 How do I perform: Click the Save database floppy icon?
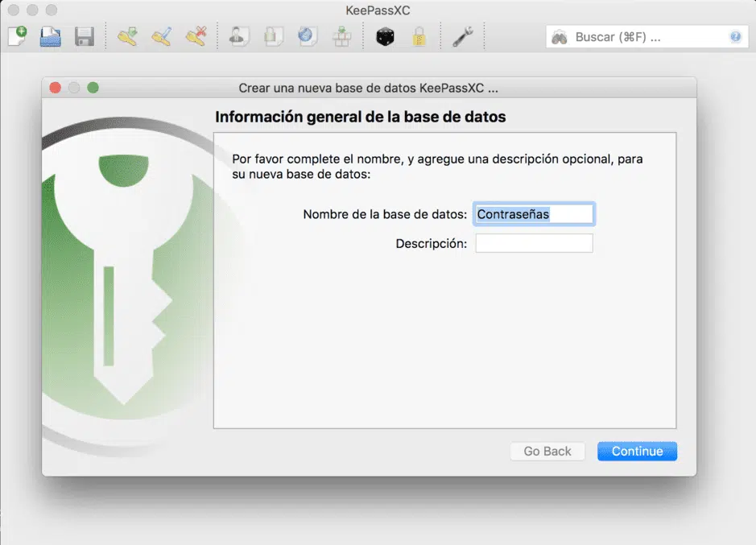coord(85,37)
